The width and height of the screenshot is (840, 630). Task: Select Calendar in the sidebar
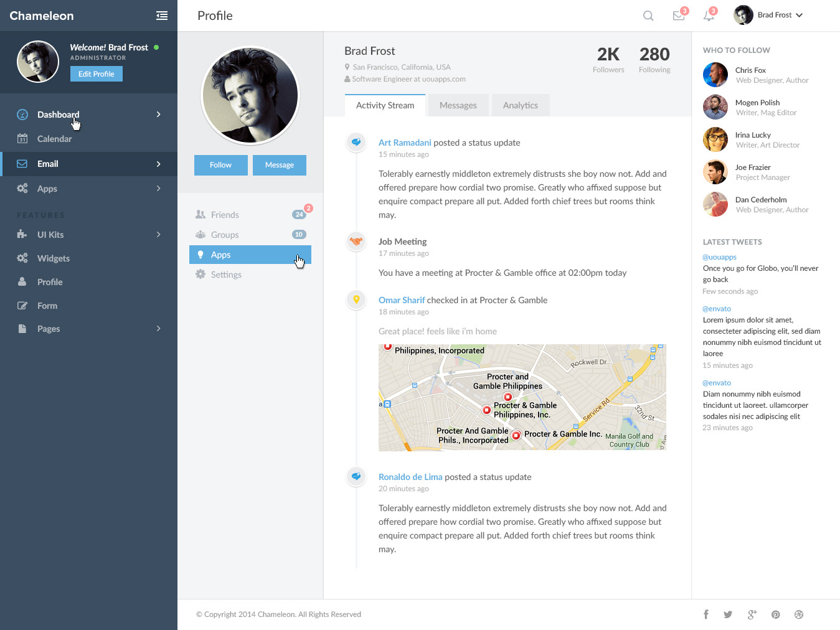(54, 139)
